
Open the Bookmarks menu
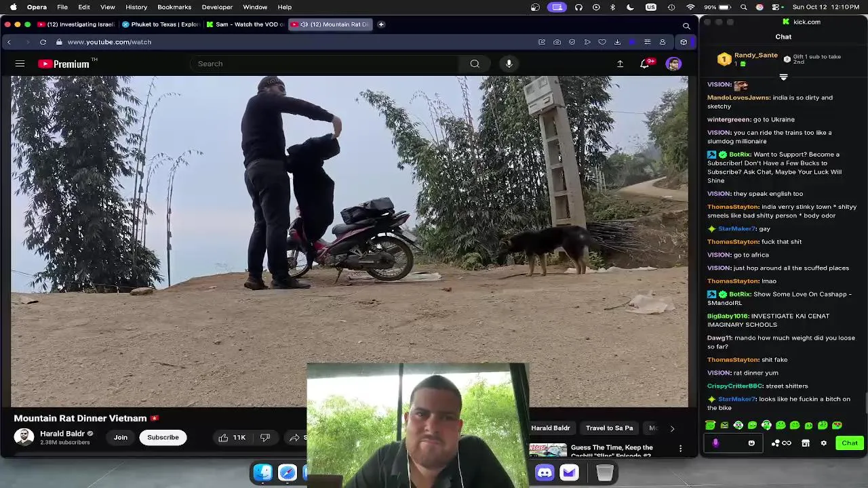click(174, 7)
